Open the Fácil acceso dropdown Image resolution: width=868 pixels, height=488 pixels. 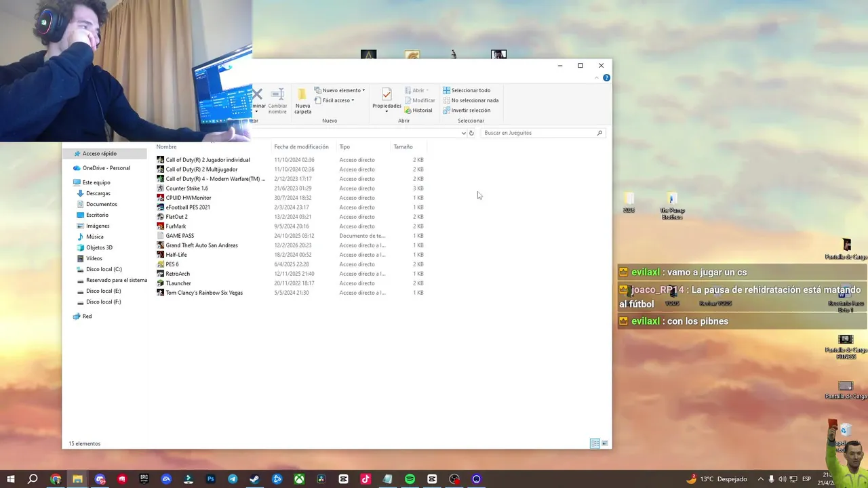[x=334, y=100]
